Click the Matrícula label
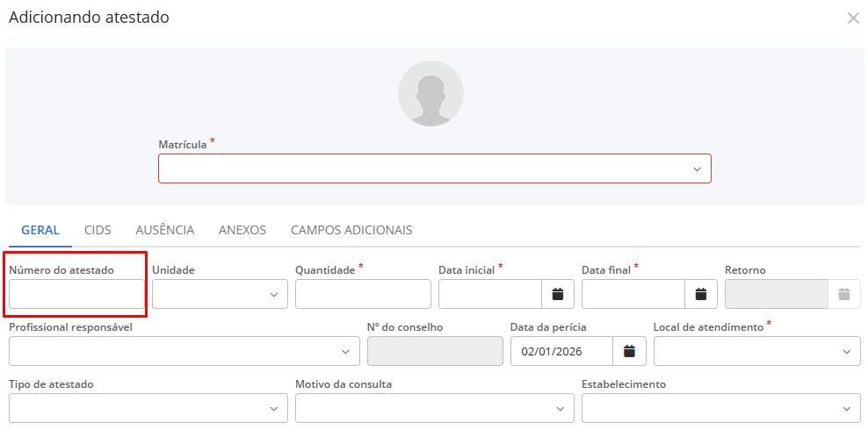The image size is (868, 430). tap(183, 144)
